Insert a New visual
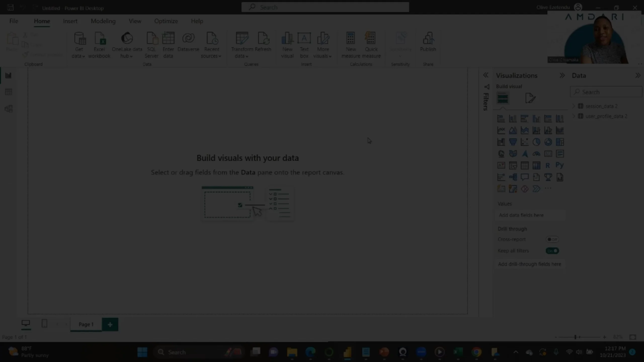644x362 pixels. click(287, 45)
